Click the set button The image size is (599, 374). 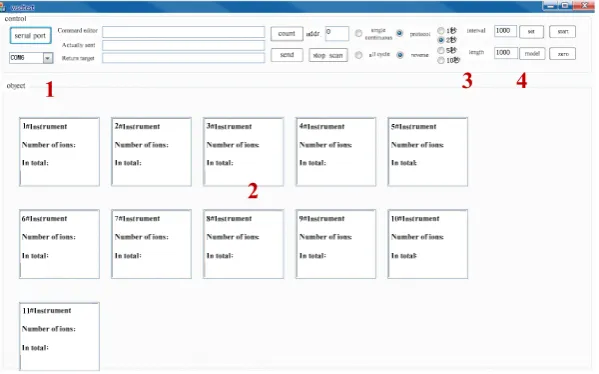(531, 32)
